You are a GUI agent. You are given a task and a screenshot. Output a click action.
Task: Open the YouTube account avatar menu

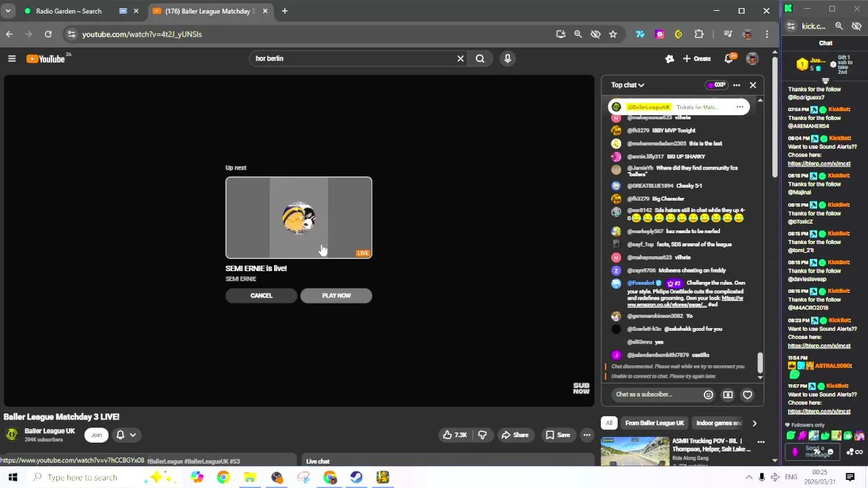(752, 59)
